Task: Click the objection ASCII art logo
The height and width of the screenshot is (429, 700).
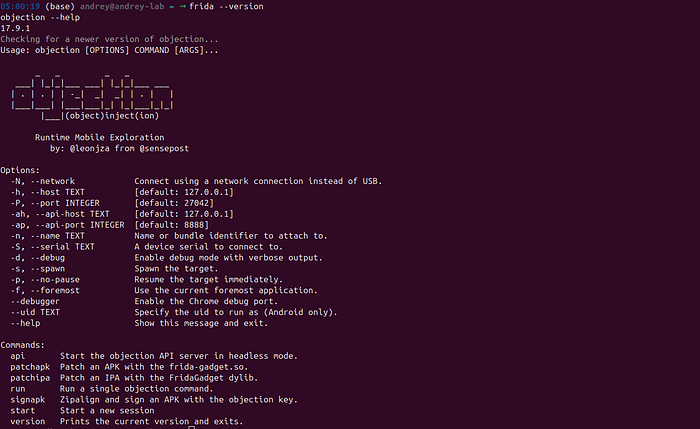Action: 92,96
